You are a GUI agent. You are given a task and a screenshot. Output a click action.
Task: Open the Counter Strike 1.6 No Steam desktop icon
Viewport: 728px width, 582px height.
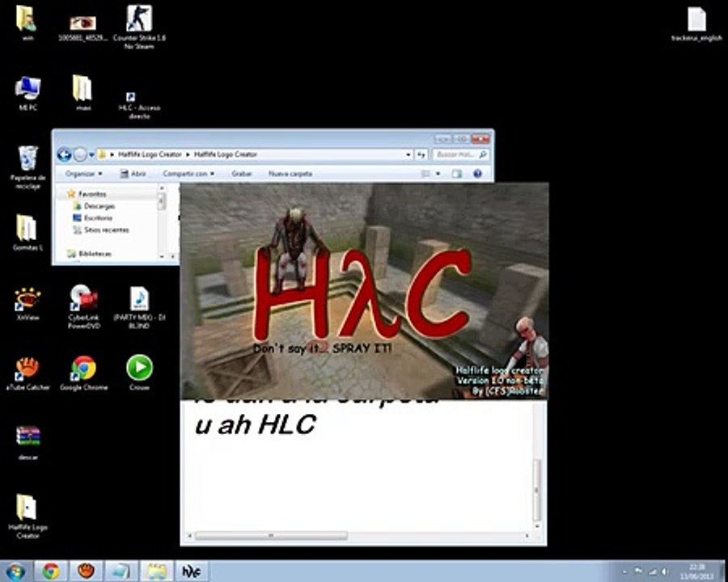(x=139, y=27)
